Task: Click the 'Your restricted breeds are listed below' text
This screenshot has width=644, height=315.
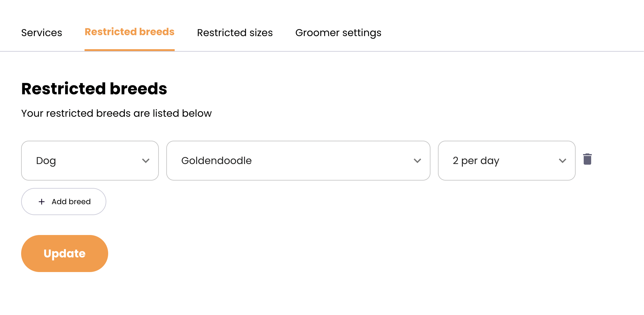Action: click(116, 113)
